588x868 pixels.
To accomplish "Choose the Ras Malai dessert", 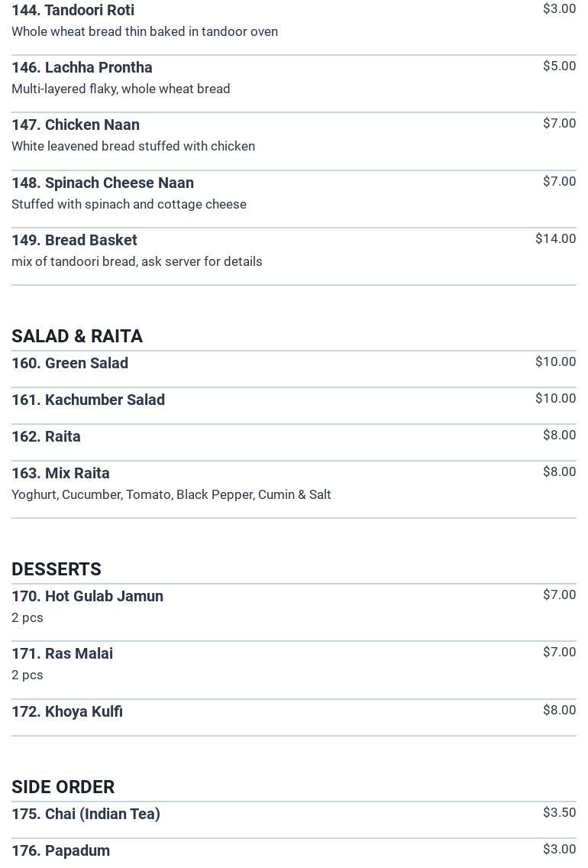I will pyautogui.click(x=62, y=653).
